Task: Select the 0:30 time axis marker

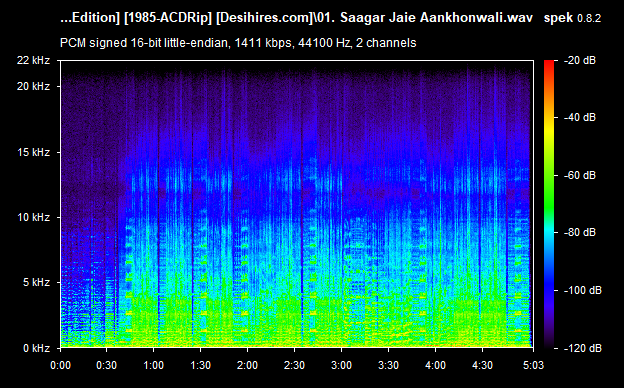Action: [107, 365]
